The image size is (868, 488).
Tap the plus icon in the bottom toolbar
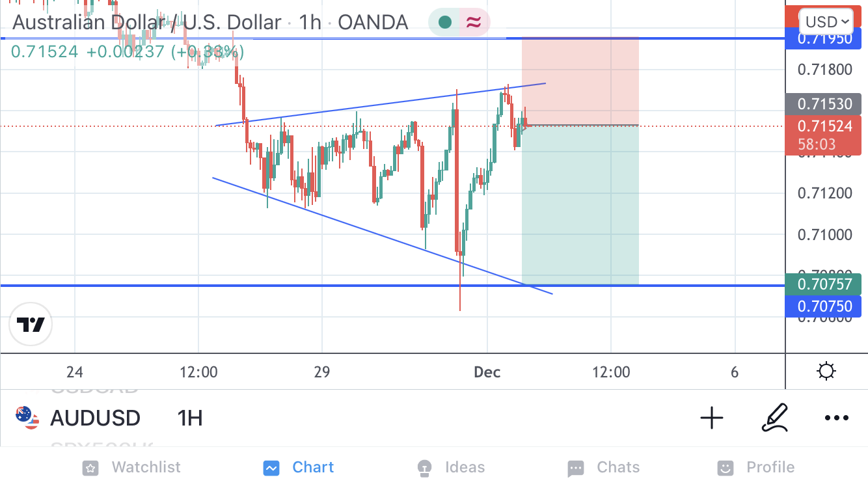712,418
